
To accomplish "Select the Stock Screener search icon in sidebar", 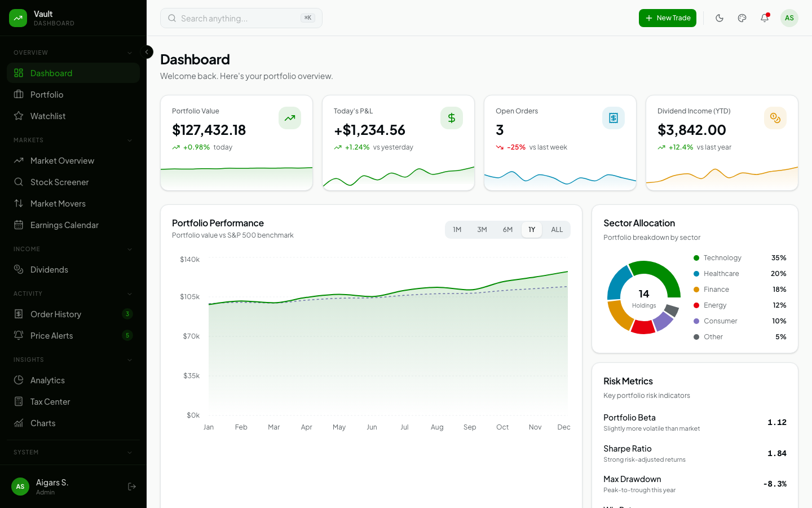I will pyautogui.click(x=19, y=182).
